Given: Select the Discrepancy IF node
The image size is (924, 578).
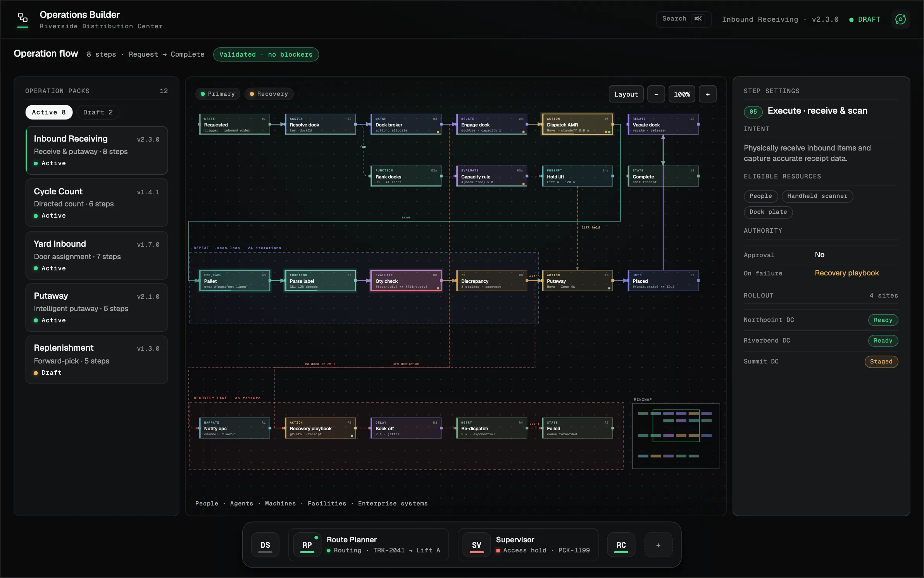Looking at the screenshot, I should click(491, 280).
